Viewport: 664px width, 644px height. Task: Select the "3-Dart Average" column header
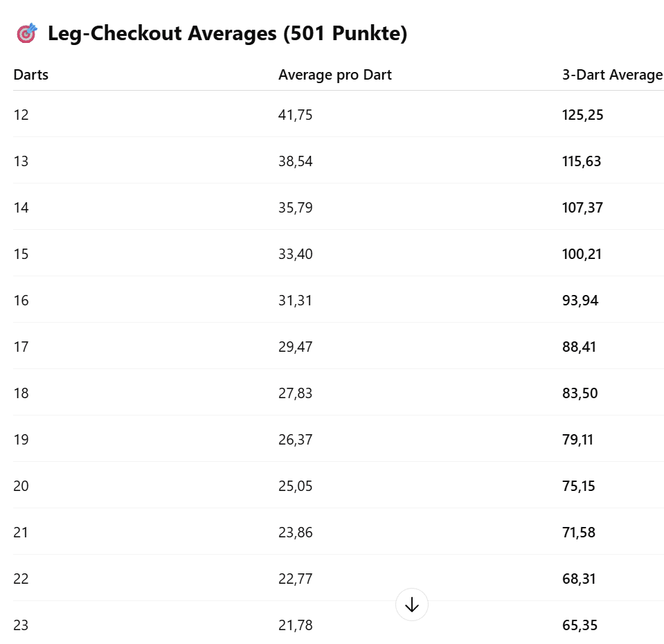(x=612, y=75)
